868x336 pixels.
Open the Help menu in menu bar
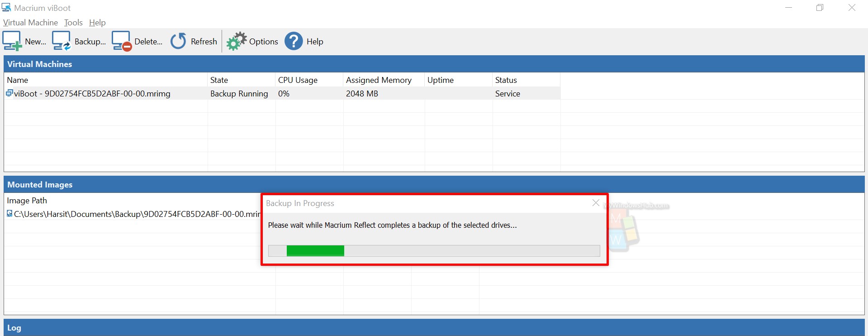(x=97, y=22)
